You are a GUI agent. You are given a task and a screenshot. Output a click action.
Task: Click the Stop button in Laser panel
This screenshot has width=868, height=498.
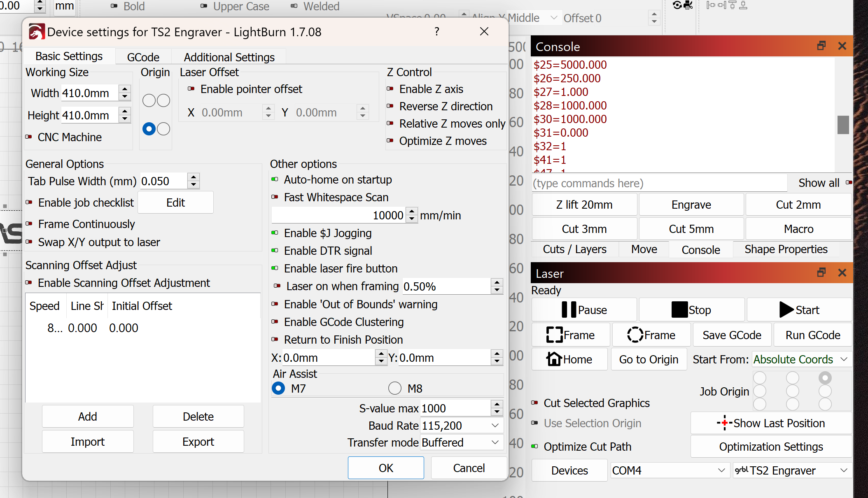point(692,310)
